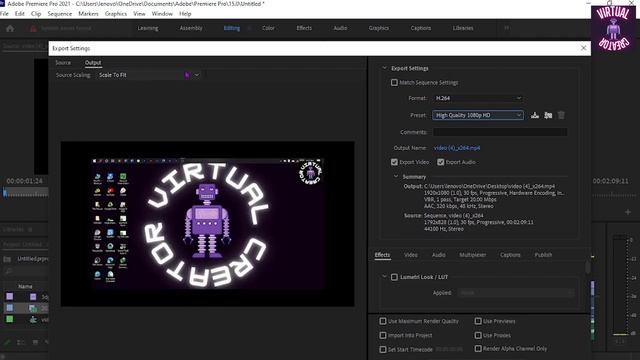Click the green label swatch in project list
The image size is (640, 360).
click(9, 319)
